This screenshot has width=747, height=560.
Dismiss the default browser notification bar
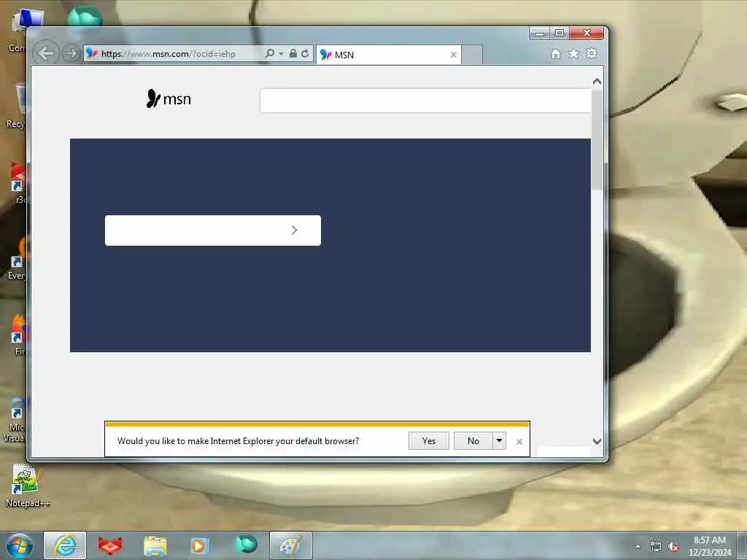[519, 442]
